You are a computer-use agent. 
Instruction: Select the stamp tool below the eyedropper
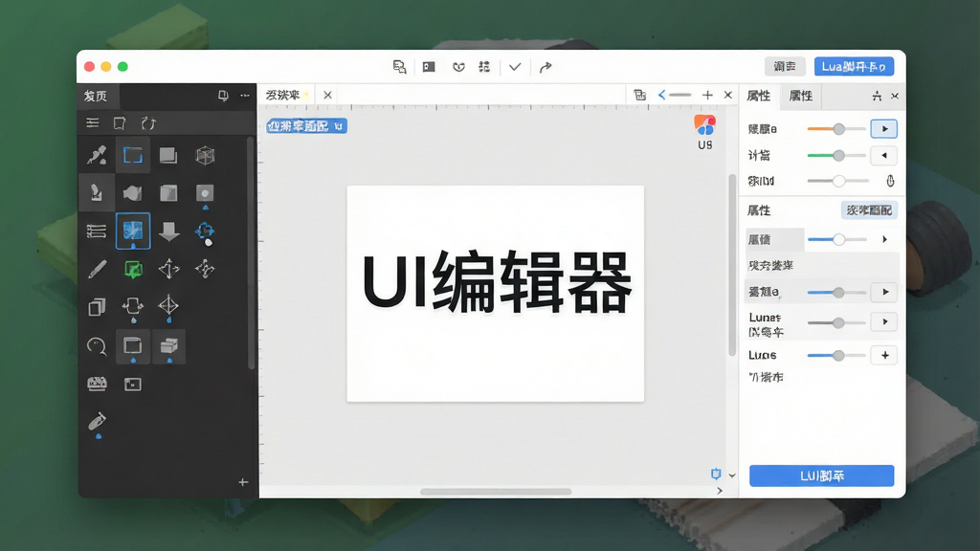coord(97,192)
